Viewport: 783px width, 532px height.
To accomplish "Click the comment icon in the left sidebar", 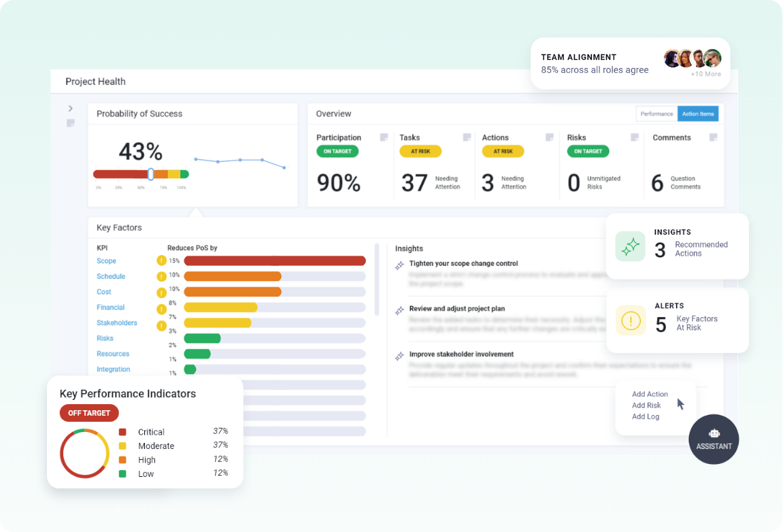I will coord(71,122).
